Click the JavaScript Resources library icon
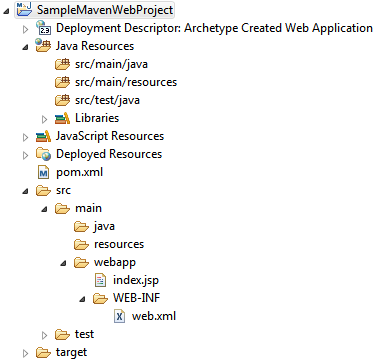Image resolution: width=379 pixels, height=361 pixels. 43,136
